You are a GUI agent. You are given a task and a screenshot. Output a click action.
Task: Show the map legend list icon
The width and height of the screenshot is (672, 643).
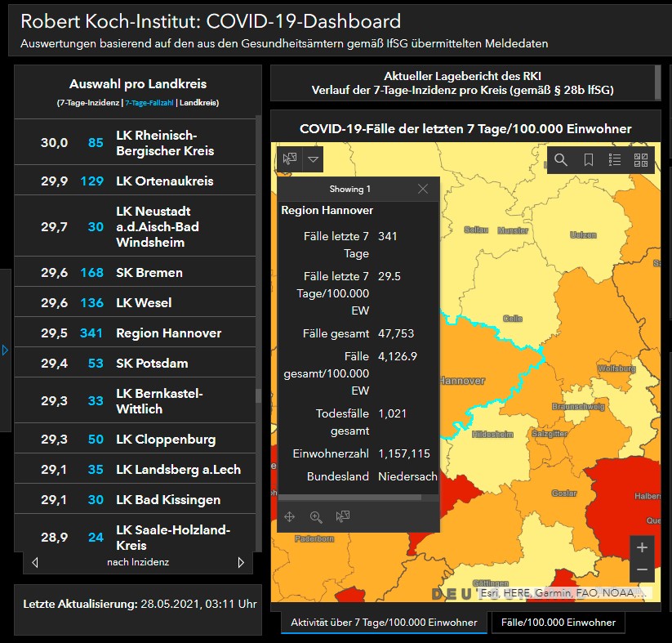tap(615, 160)
